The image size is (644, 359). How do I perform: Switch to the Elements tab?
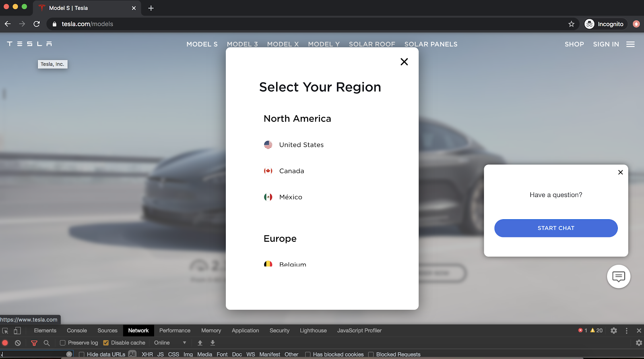pos(45,331)
